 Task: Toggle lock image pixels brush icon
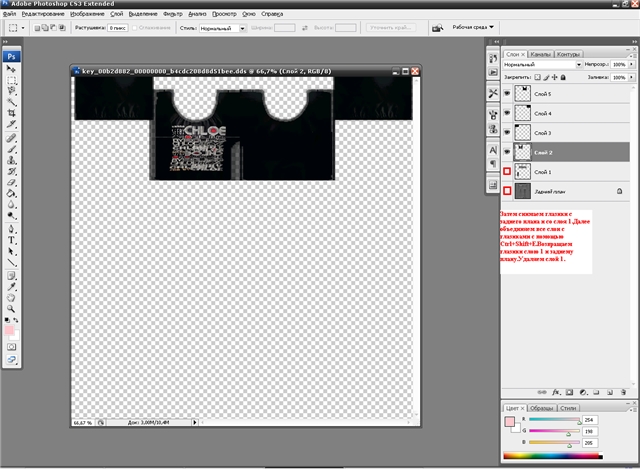546,77
